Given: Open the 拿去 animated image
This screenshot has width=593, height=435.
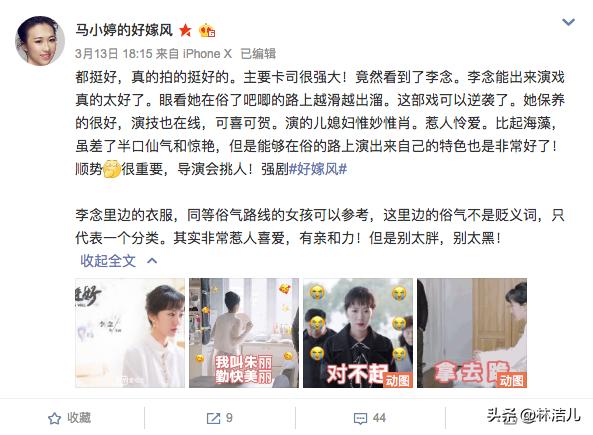Looking at the screenshot, I should [x=472, y=333].
